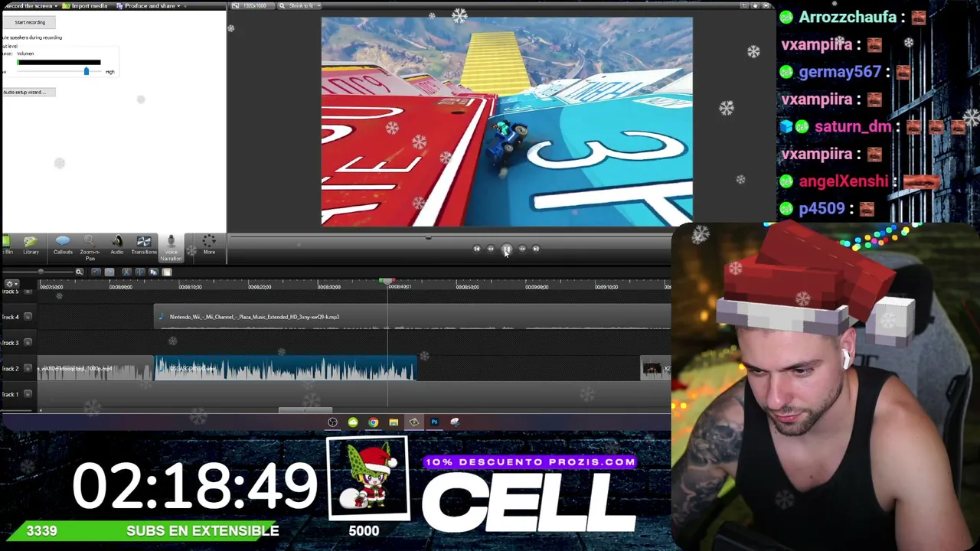The width and height of the screenshot is (980, 551).
Task: Toggle the lock on Track 3
Action: [28, 342]
